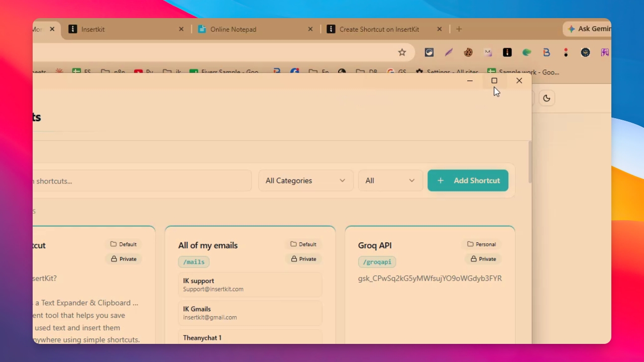Open the Fiverr Sample bookmark
The image size is (644, 362).
tap(224, 72)
